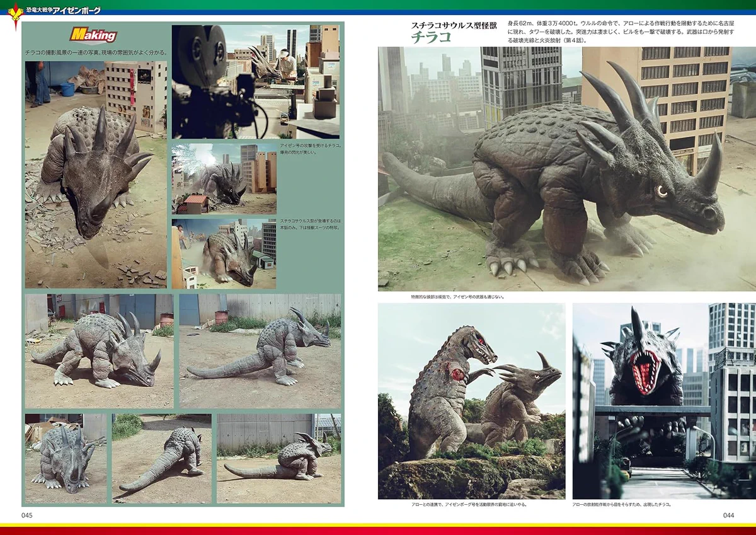Select the caption starting スチラコサウルス型が登場するのは

[309, 224]
